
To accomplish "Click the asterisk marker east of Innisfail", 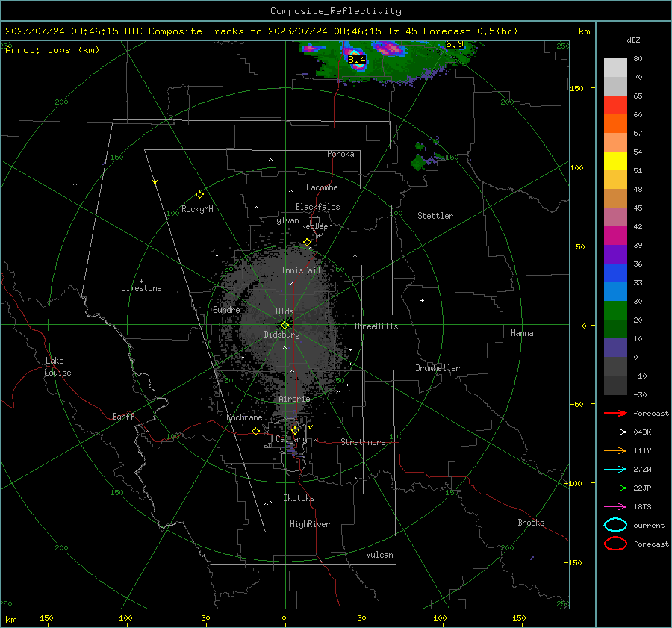I will point(355,256).
